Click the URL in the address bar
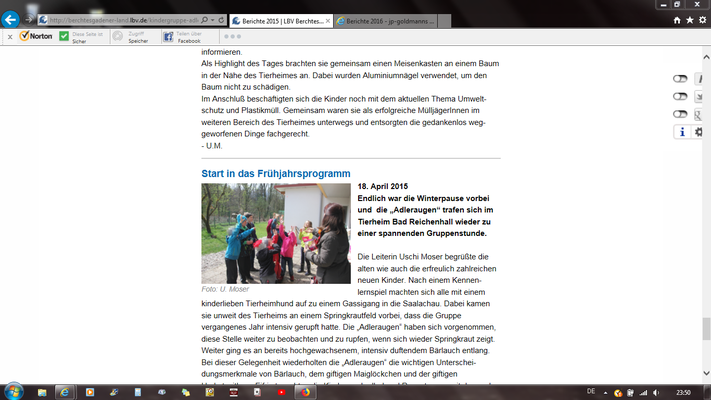This screenshot has height=400, width=711. [123, 20]
